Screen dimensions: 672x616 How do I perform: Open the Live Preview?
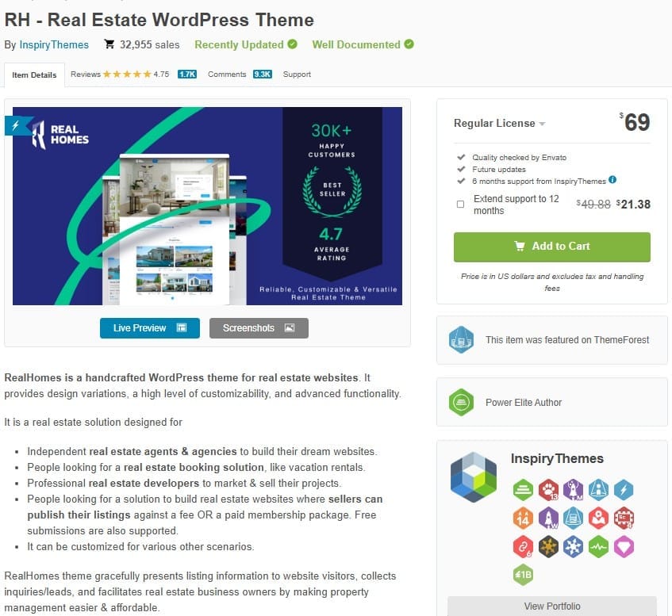(x=149, y=328)
